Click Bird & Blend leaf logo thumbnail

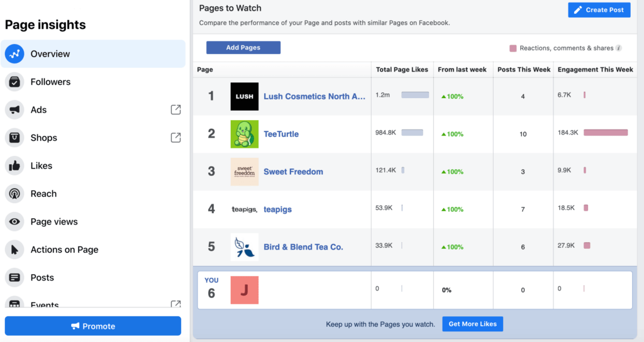(245, 247)
